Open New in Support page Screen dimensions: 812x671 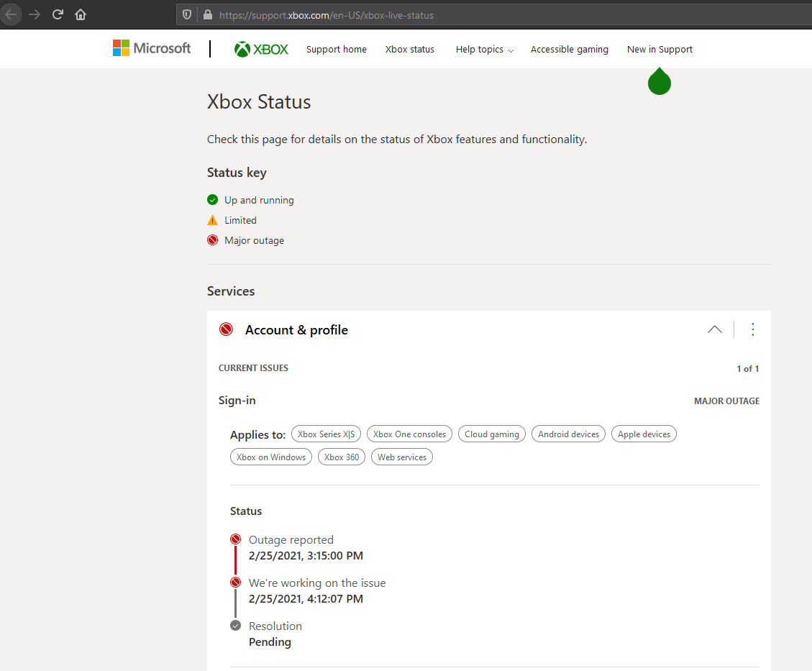pos(660,49)
